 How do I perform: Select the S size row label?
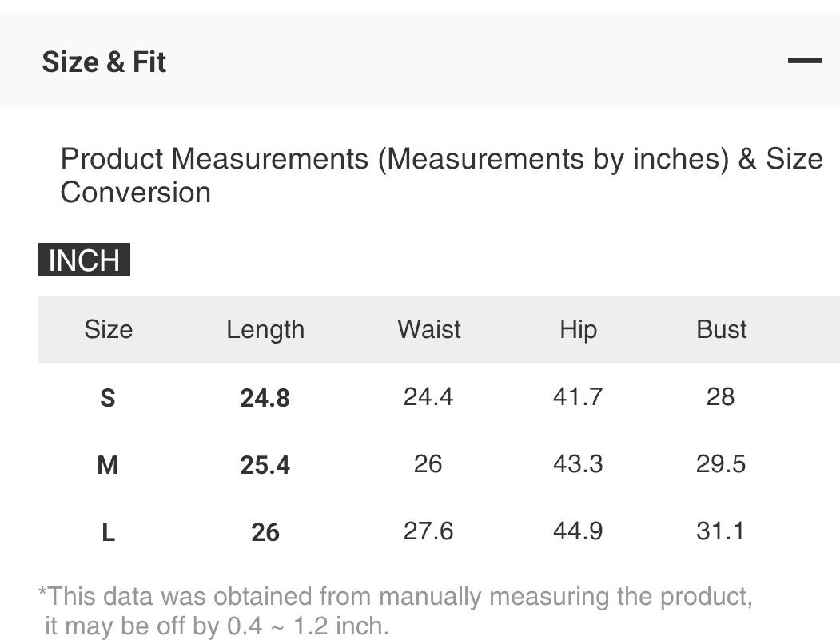click(x=108, y=398)
